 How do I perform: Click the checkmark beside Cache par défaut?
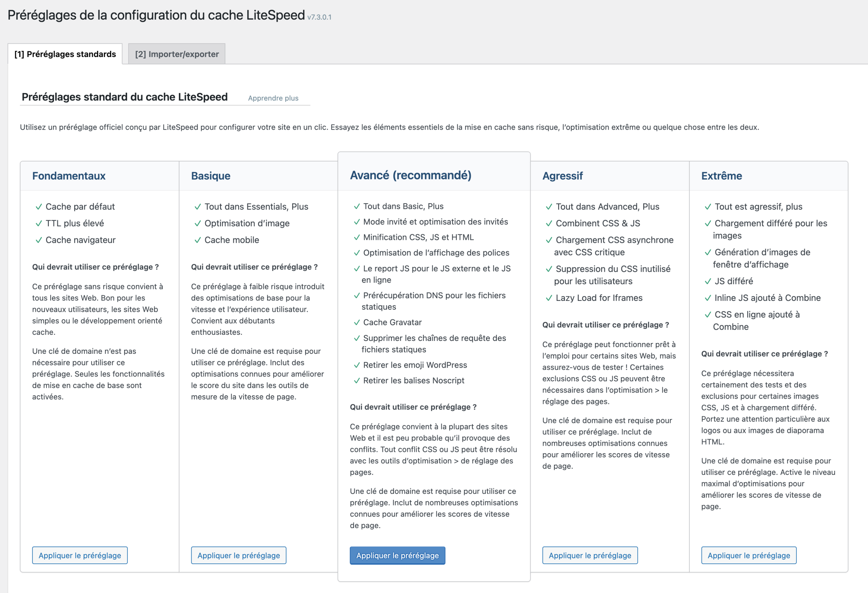coord(38,207)
